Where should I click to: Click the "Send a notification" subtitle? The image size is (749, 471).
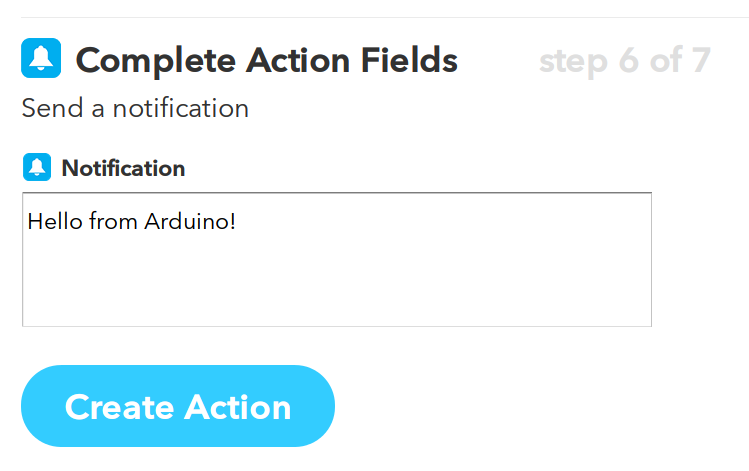point(135,108)
